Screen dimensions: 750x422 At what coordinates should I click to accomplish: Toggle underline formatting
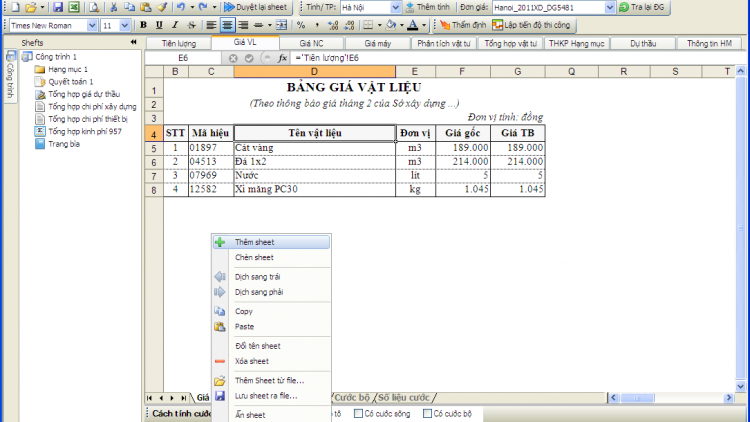coord(159,25)
